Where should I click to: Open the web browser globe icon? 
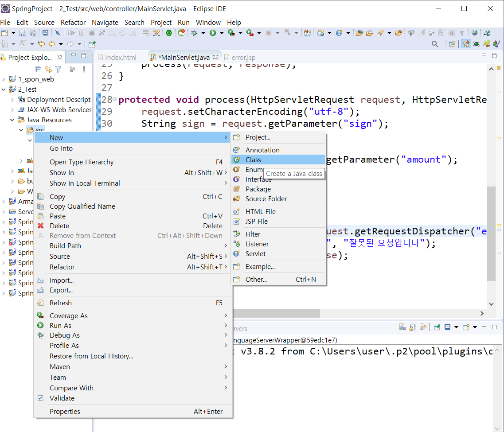(474, 33)
